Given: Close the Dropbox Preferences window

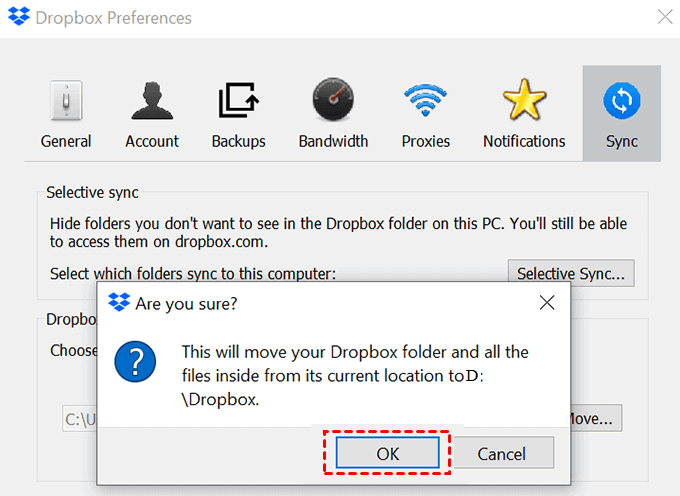Looking at the screenshot, I should pos(664,17).
